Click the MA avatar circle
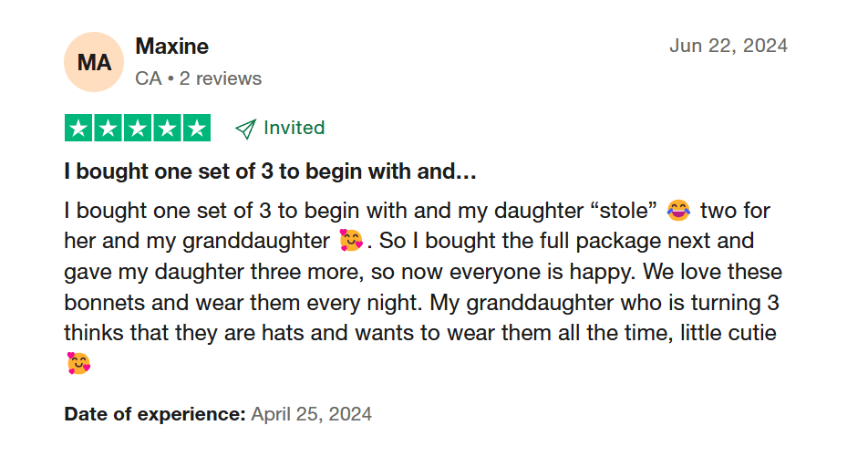This screenshot has height=467, width=868. coord(94,62)
